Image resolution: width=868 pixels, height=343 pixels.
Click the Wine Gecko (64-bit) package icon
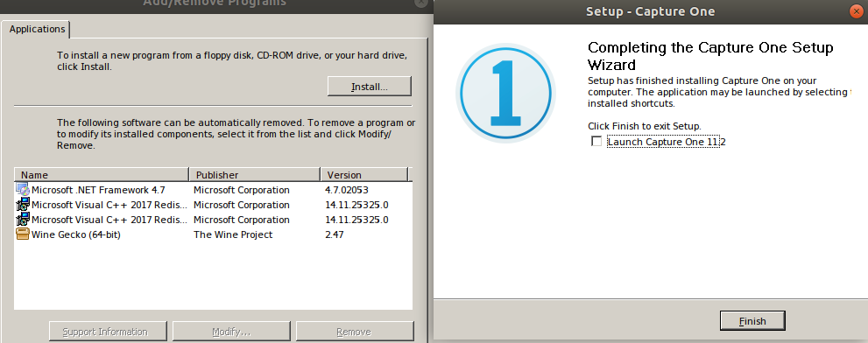(x=23, y=234)
